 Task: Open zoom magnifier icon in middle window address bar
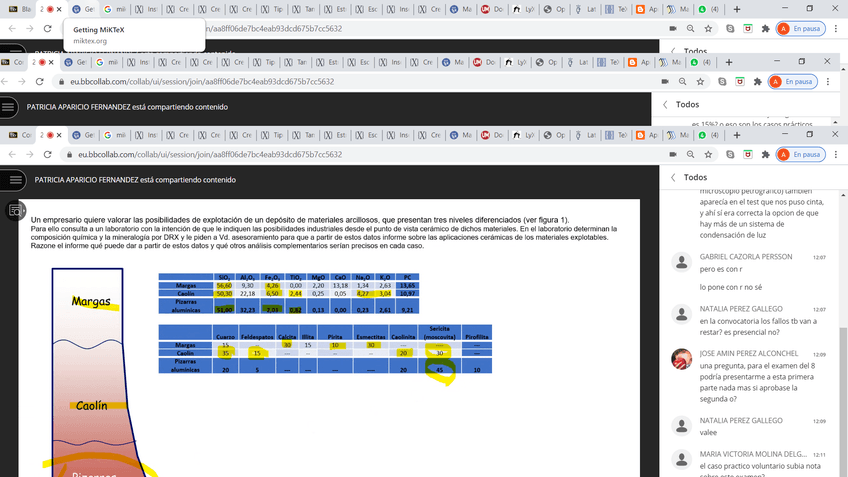(x=683, y=82)
